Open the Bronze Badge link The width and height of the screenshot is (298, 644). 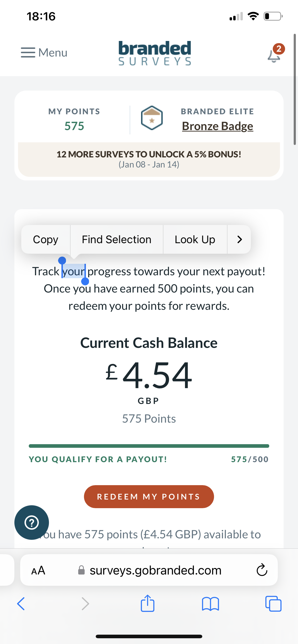[217, 126]
